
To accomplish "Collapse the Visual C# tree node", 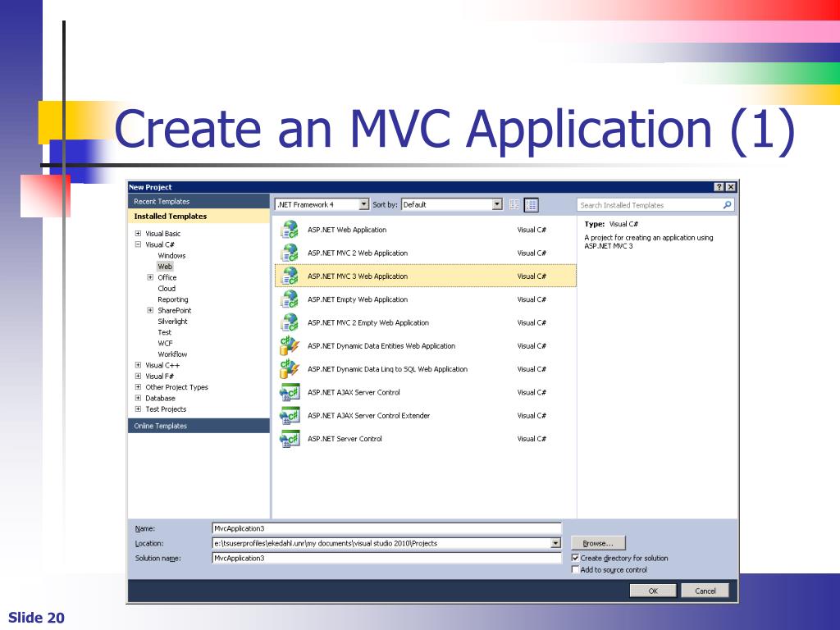I will [138, 244].
